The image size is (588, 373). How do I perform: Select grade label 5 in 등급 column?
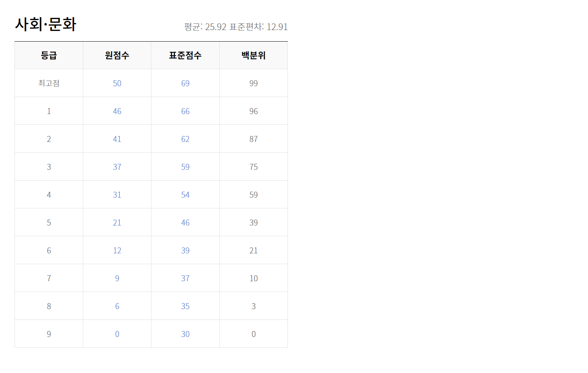pos(49,223)
